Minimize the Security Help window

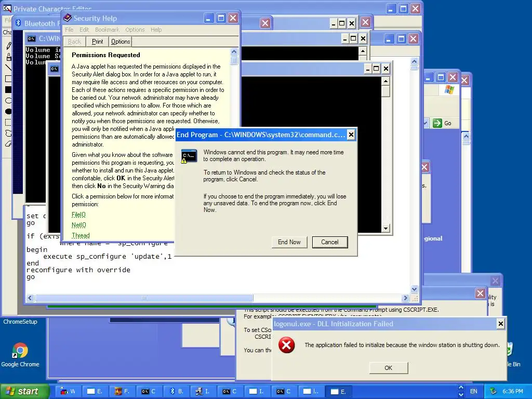click(208, 18)
